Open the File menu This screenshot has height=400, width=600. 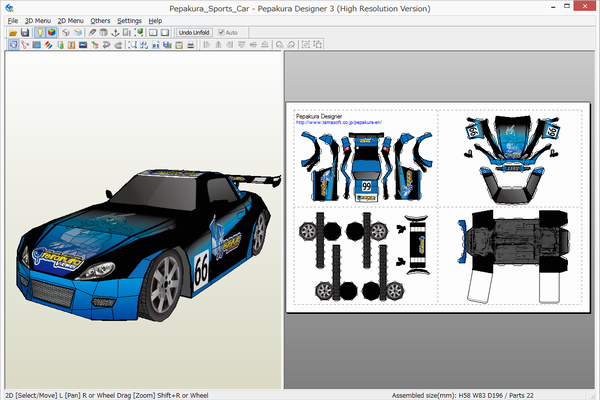click(13, 21)
